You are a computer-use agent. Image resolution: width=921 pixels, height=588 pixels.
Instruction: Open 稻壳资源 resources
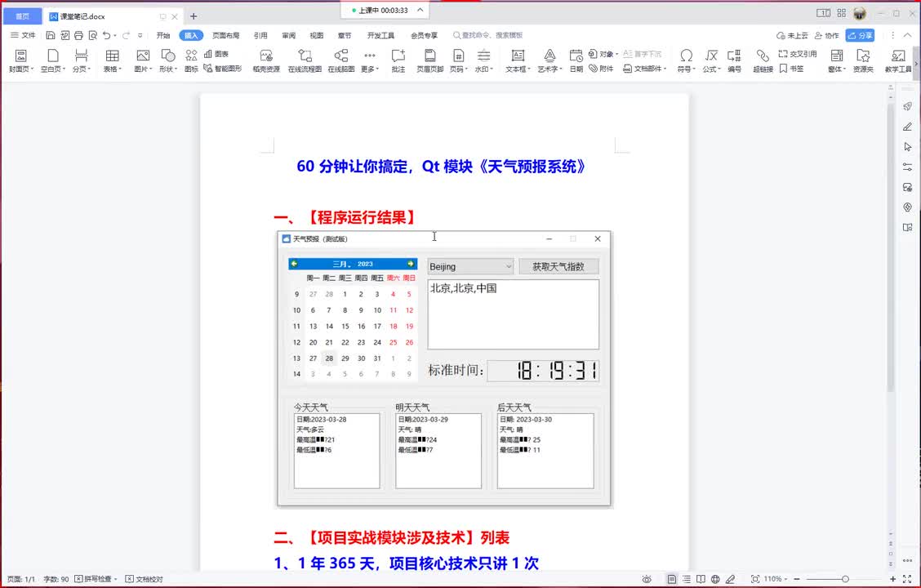coord(266,60)
